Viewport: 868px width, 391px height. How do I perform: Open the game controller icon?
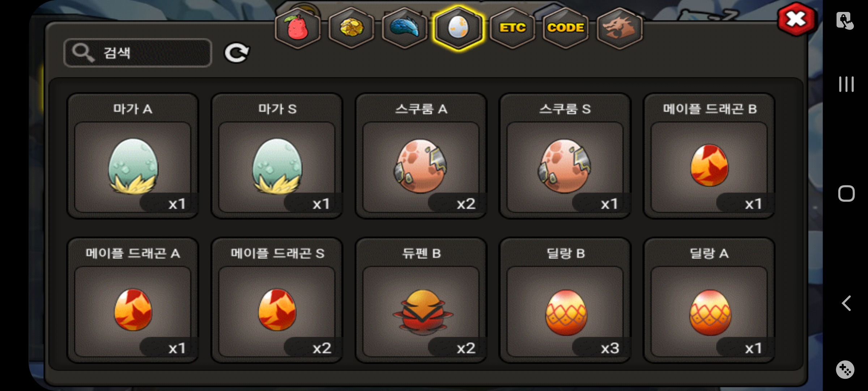click(x=845, y=370)
